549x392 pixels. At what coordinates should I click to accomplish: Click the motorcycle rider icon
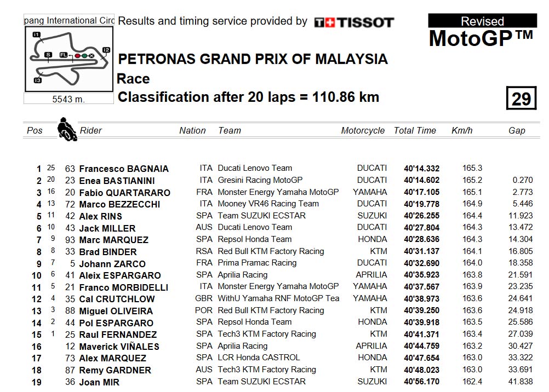pos(67,129)
